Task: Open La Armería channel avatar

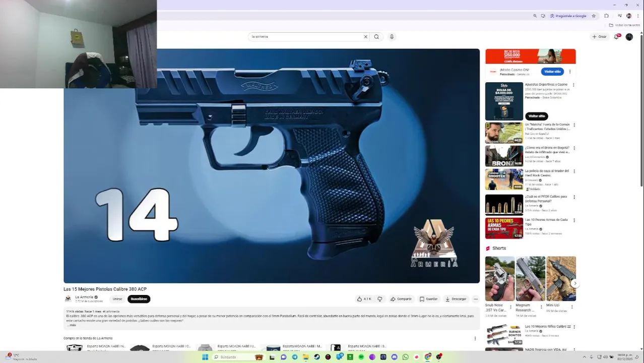Action: point(68,298)
